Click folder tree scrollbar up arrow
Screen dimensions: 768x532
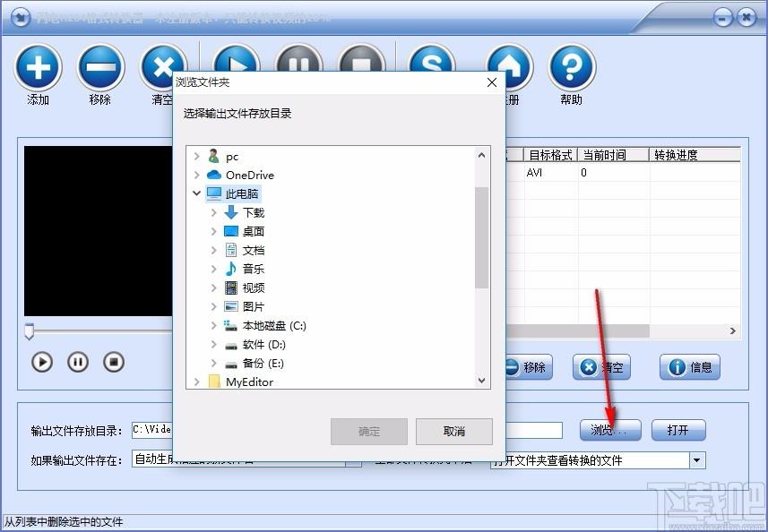[x=482, y=155]
